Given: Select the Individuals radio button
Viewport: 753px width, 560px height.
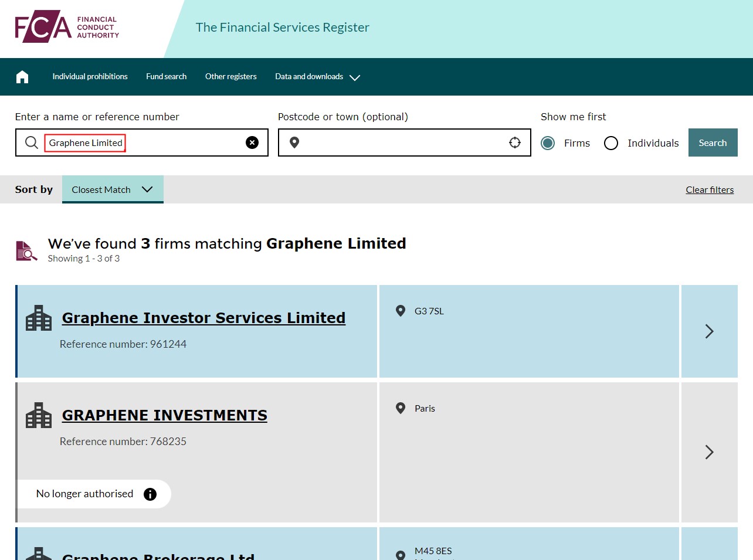Looking at the screenshot, I should pyautogui.click(x=611, y=143).
